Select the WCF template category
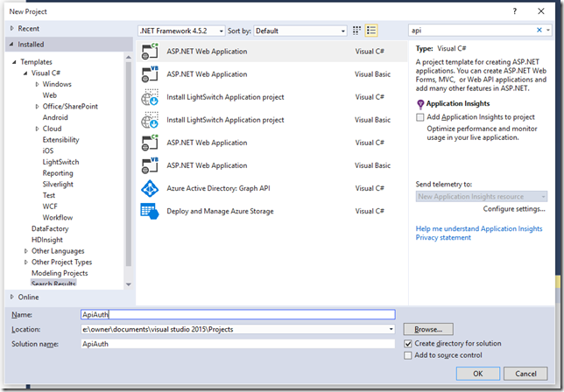The width and height of the screenshot is (564, 392). 50,206
